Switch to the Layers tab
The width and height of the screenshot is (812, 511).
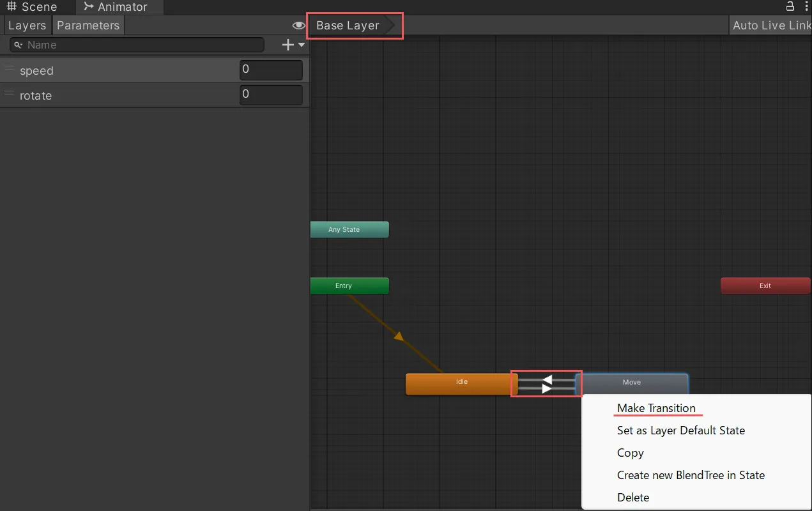pyautogui.click(x=27, y=26)
